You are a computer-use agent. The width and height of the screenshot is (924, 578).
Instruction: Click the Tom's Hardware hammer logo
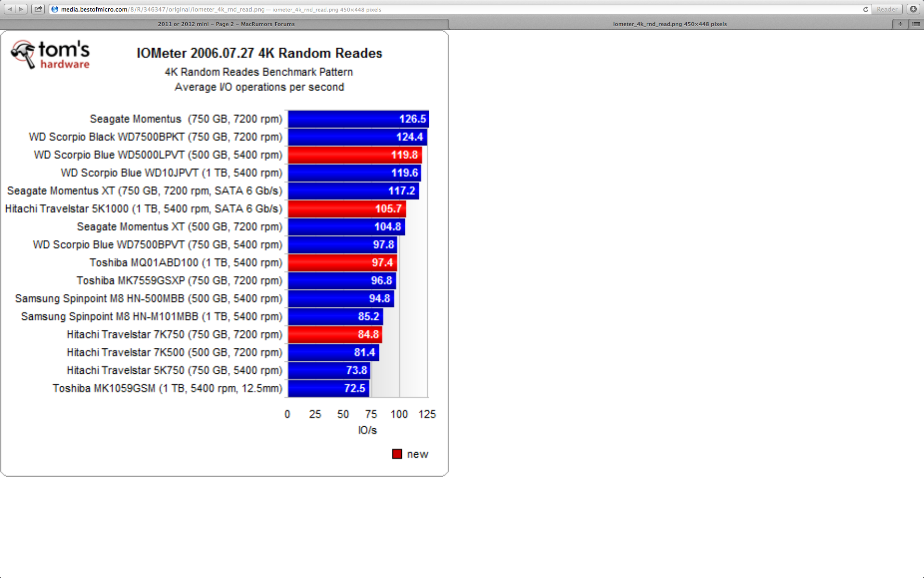23,53
